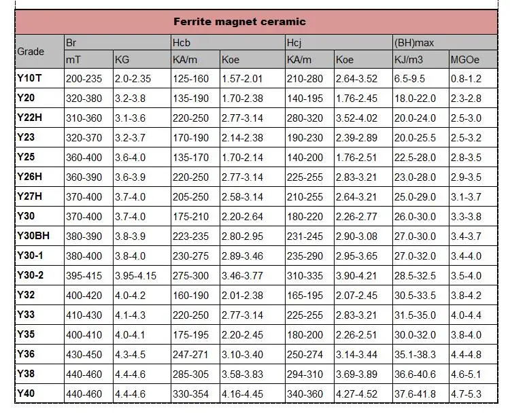Select the Hcb column group header
The width and height of the screenshot is (510, 420).
tap(182, 43)
